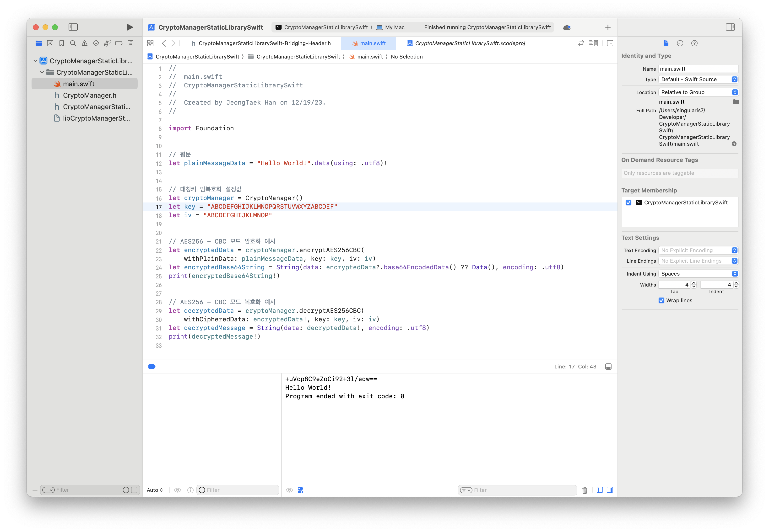Select CryptoManager.h in the navigator
Image resolution: width=769 pixels, height=532 pixels.
(89, 95)
